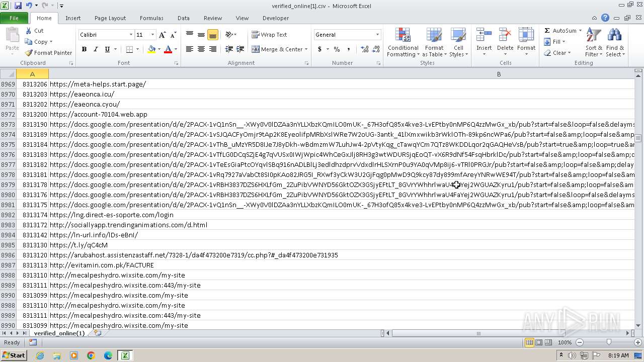The width and height of the screenshot is (644, 362).
Task: Click the Orientation text angle icon
Action: tap(229, 35)
